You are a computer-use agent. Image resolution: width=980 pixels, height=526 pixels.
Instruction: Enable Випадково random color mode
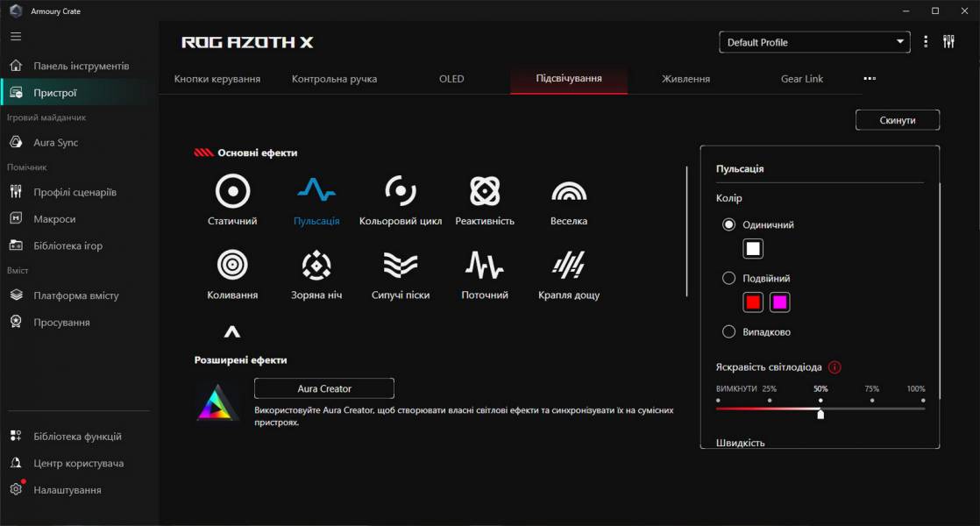pos(729,332)
